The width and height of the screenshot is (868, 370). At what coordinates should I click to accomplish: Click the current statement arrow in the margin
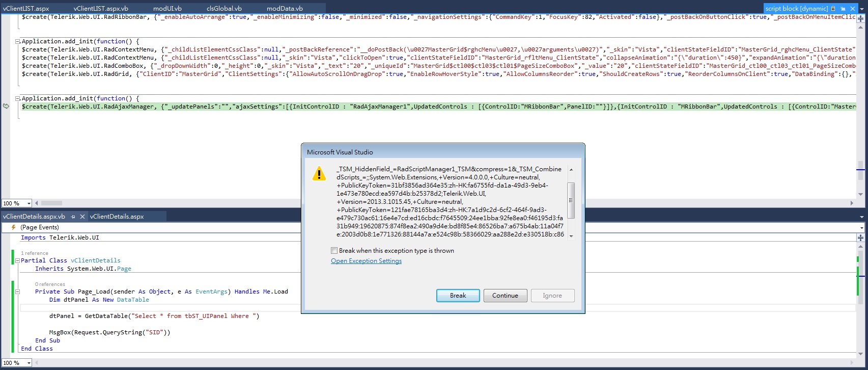point(6,107)
